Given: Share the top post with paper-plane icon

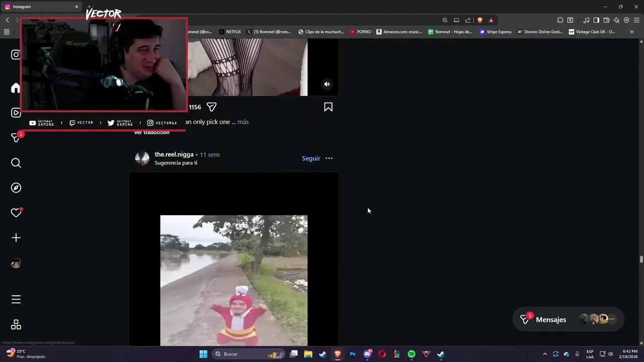Looking at the screenshot, I should pyautogui.click(x=212, y=107).
